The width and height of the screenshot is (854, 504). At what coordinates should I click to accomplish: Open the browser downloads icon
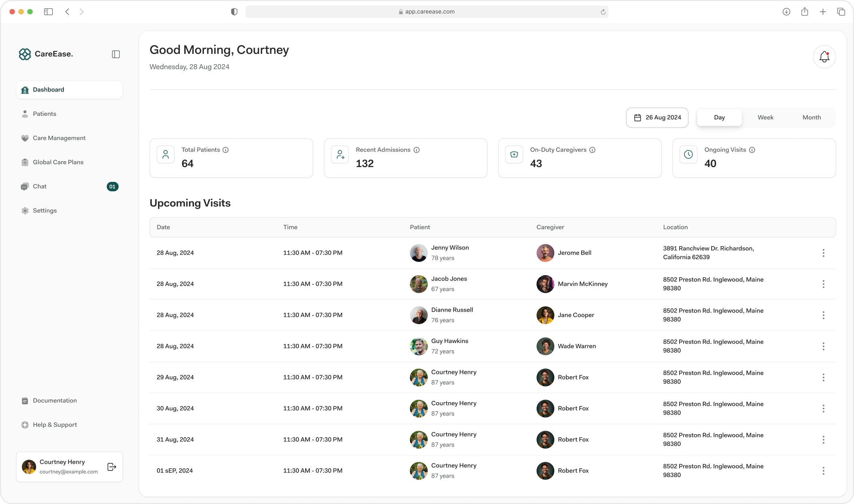coord(786,12)
